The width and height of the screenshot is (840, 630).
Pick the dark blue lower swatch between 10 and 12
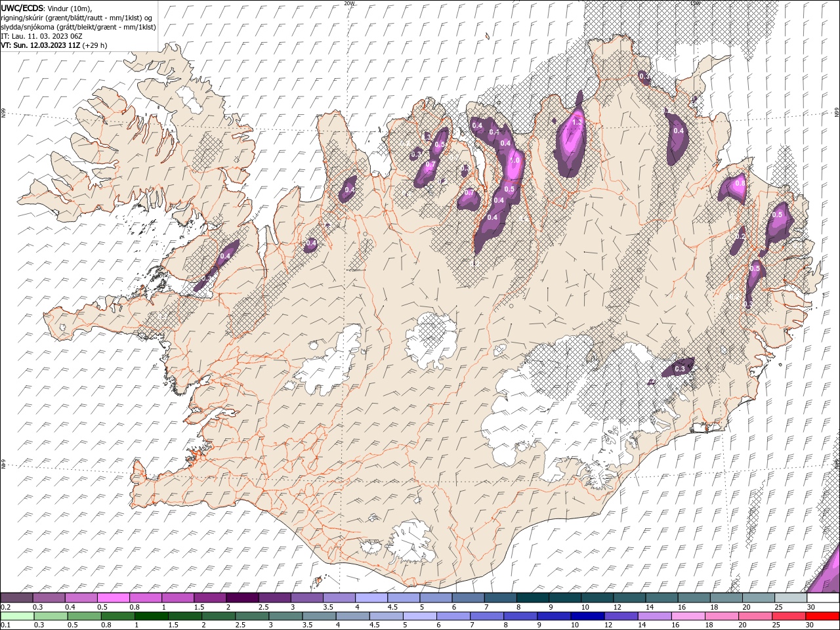coord(587,616)
